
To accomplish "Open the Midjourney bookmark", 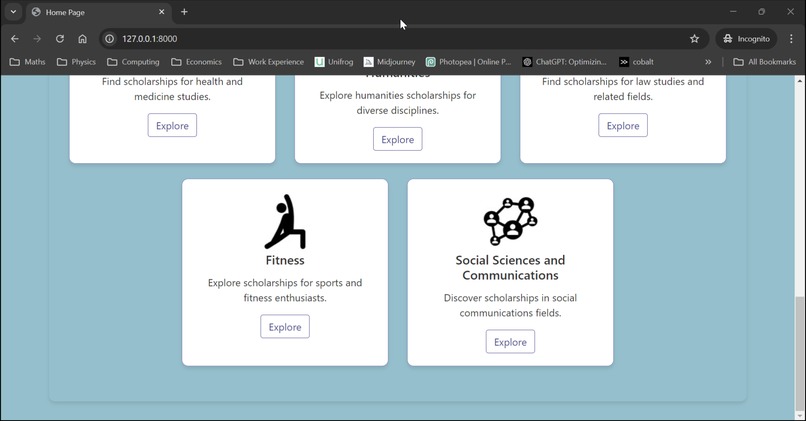I will (x=389, y=62).
